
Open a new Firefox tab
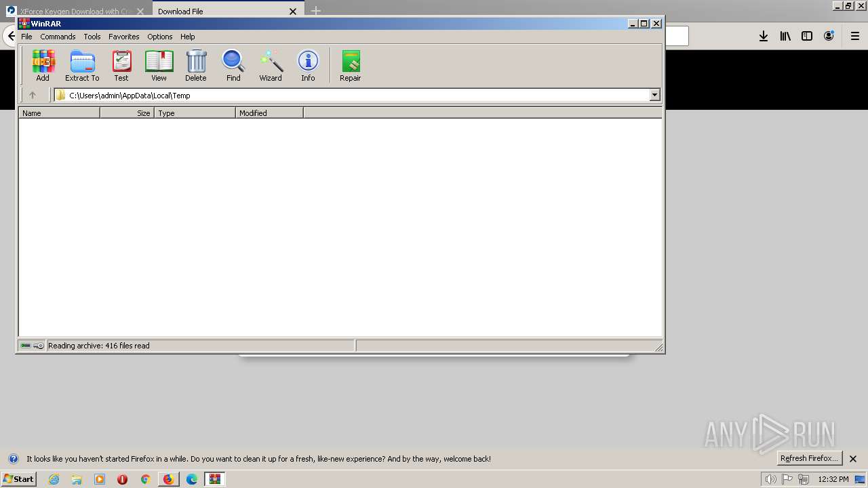tap(316, 11)
